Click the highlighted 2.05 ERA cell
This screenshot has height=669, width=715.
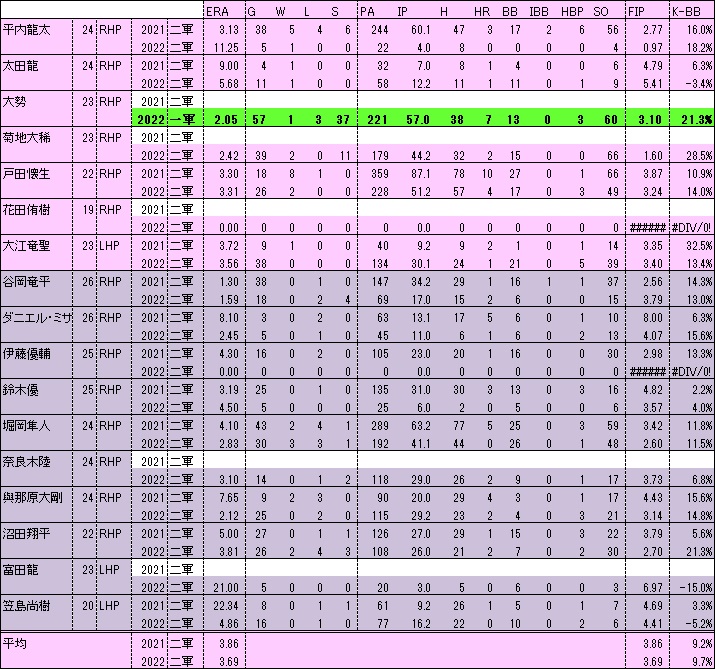pos(226,120)
